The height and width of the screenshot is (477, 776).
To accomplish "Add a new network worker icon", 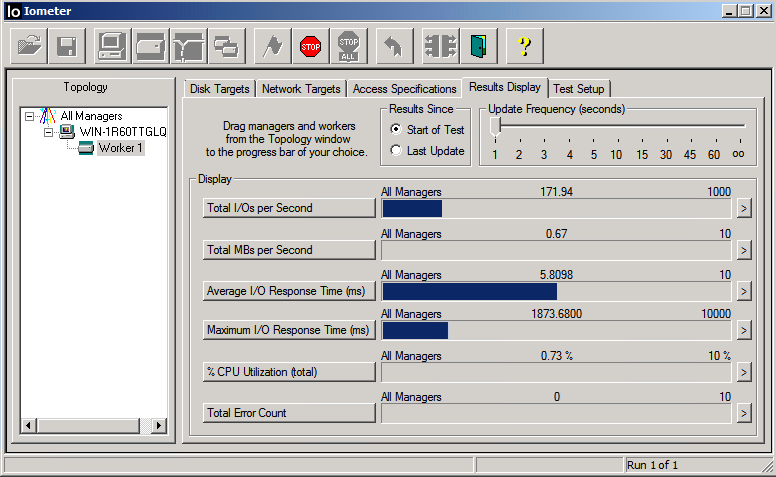I will 189,47.
